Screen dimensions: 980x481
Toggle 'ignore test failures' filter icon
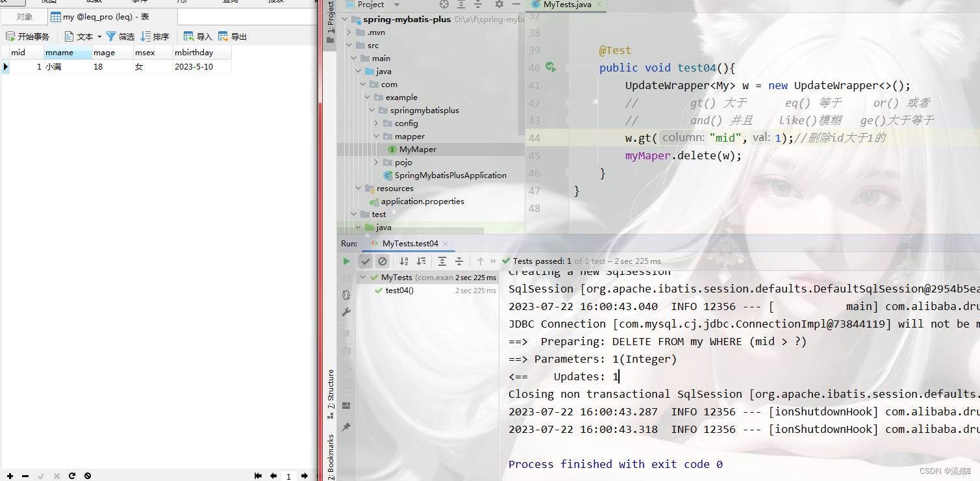coord(383,261)
